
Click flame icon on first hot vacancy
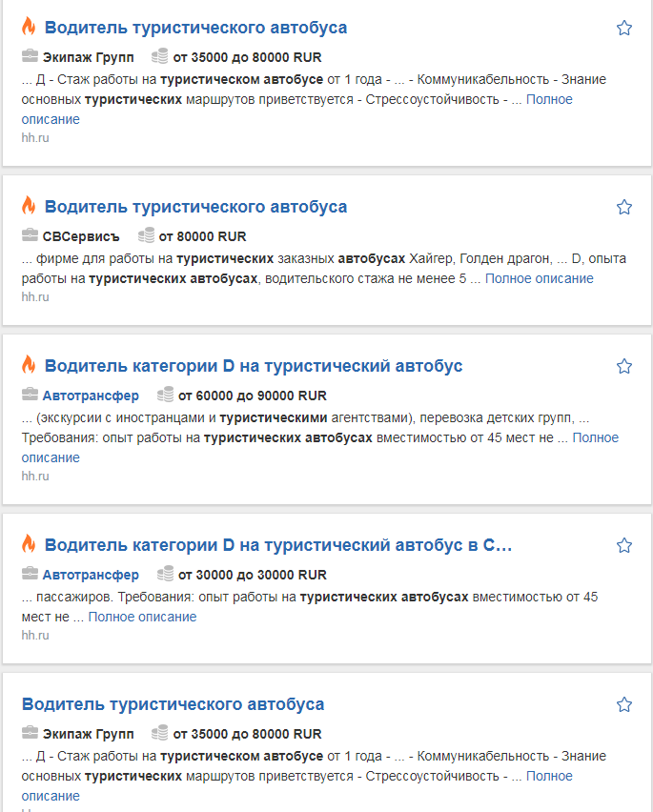tap(29, 26)
